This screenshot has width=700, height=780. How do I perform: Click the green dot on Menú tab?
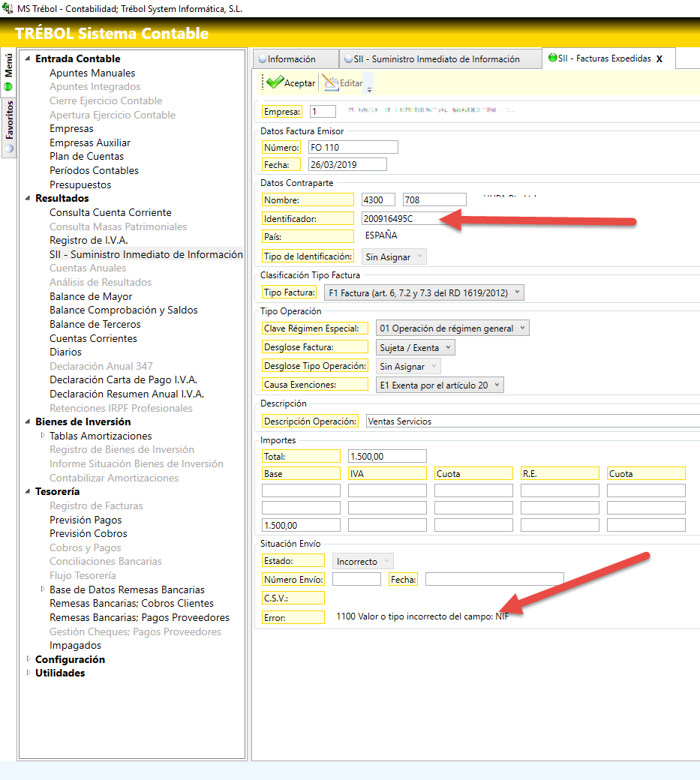pos(8,86)
